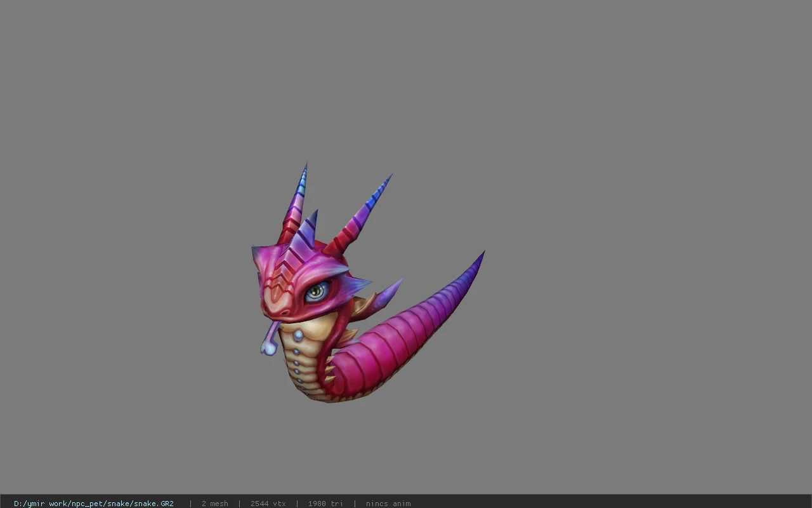The image size is (812, 508).
Task: Click the '2544 vtx' vertex count
Action: (x=268, y=504)
